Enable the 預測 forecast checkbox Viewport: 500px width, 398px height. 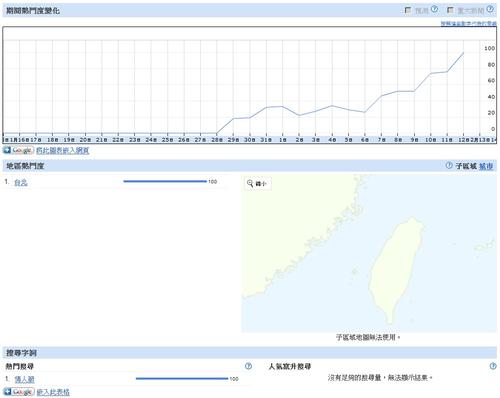[408, 10]
